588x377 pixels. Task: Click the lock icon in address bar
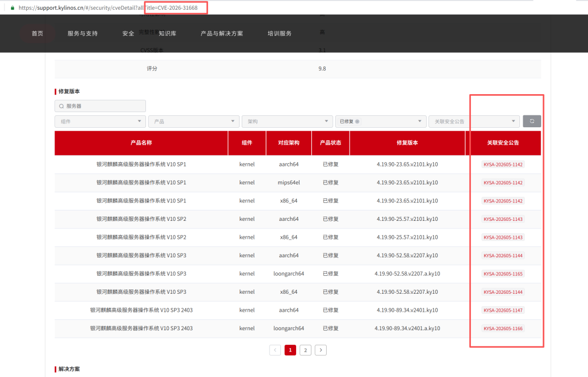tap(13, 8)
